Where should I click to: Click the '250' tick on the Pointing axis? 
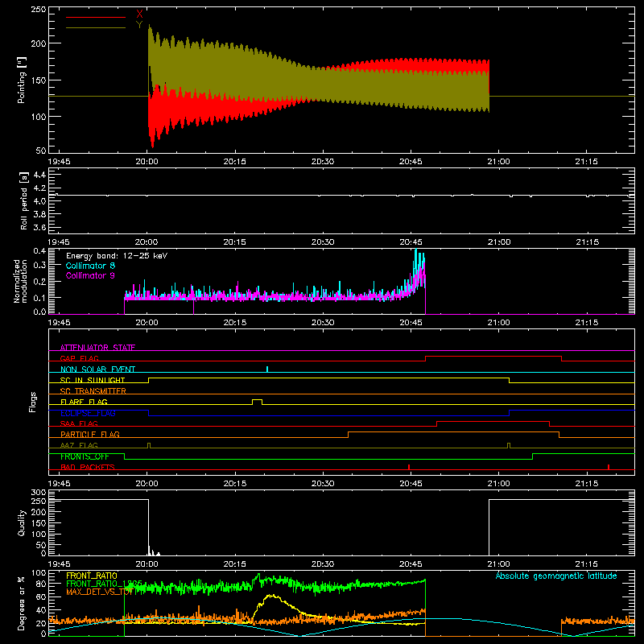[x=38, y=9]
